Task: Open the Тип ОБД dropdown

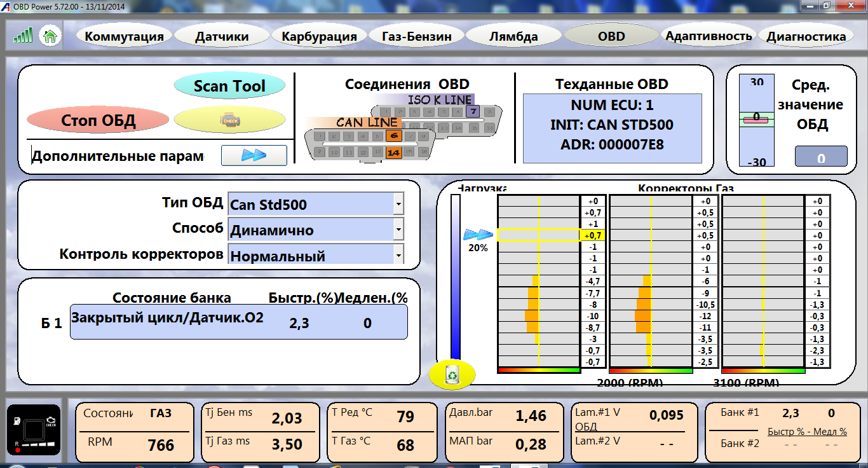Action: (x=398, y=205)
